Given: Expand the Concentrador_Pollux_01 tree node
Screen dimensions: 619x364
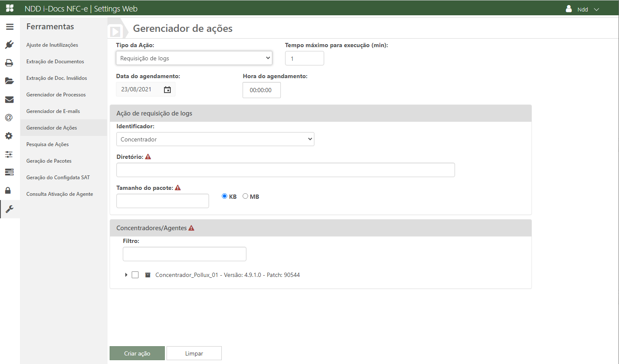Looking at the screenshot, I should [x=126, y=275].
